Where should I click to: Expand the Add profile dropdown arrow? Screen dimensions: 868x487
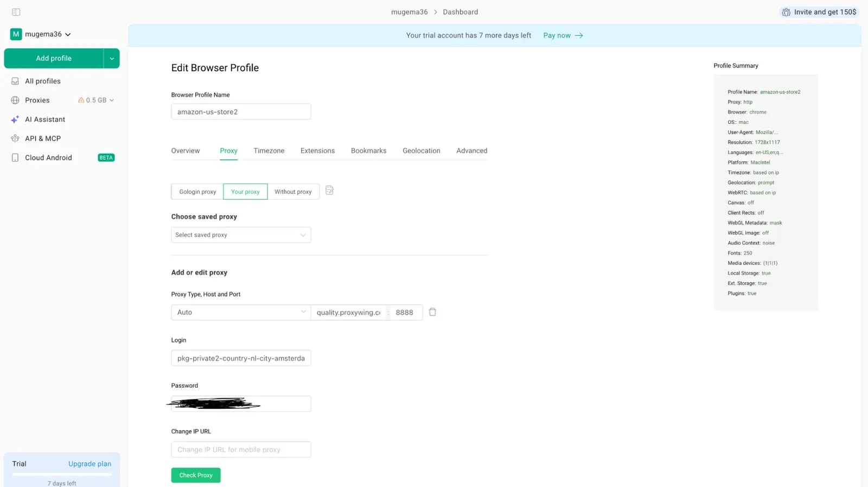point(112,59)
